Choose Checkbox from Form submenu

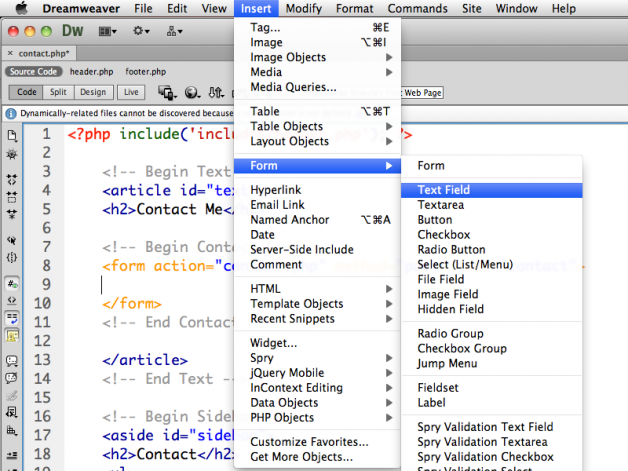click(491, 234)
